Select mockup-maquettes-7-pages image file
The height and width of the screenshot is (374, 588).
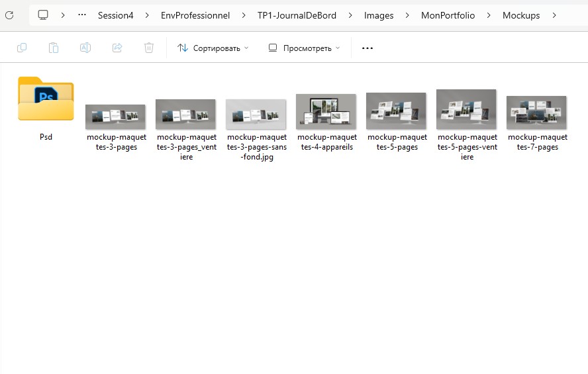pos(536,112)
